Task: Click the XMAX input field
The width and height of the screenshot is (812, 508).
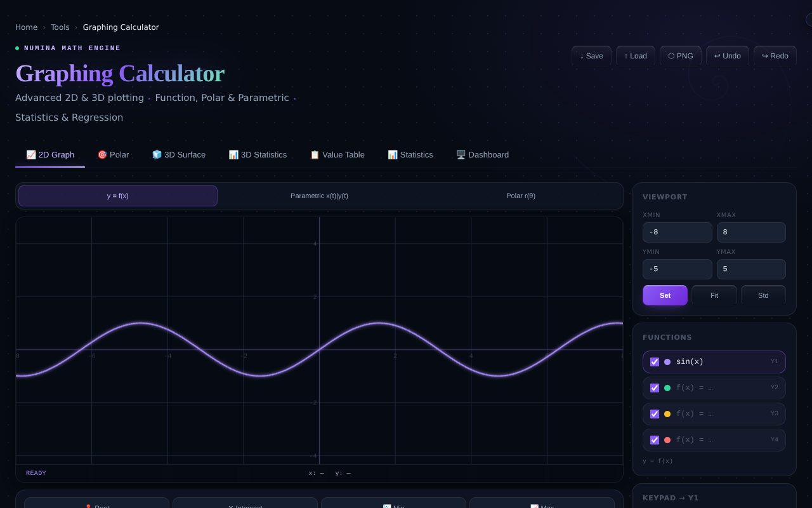Action: pyautogui.click(x=751, y=232)
